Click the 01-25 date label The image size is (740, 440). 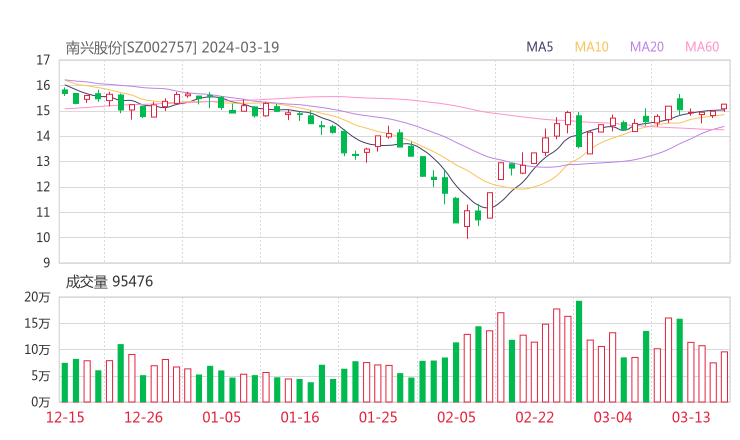pos(378,417)
